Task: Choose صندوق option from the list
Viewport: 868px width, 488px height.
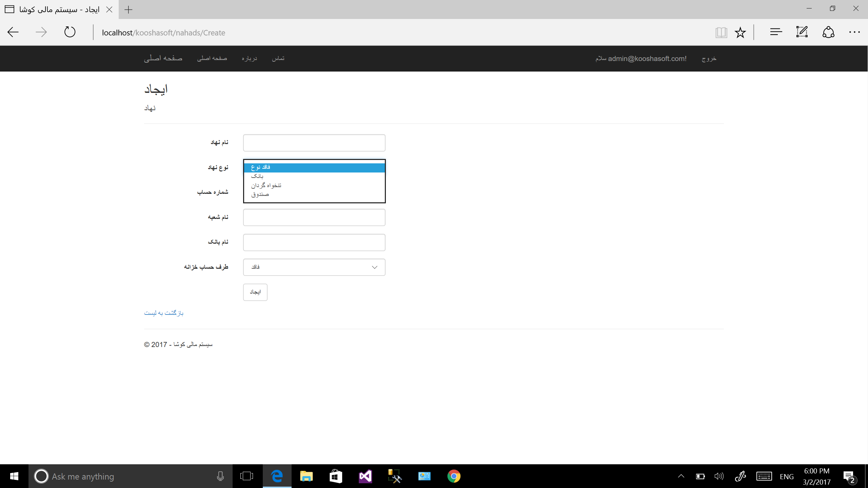Action: [260, 195]
